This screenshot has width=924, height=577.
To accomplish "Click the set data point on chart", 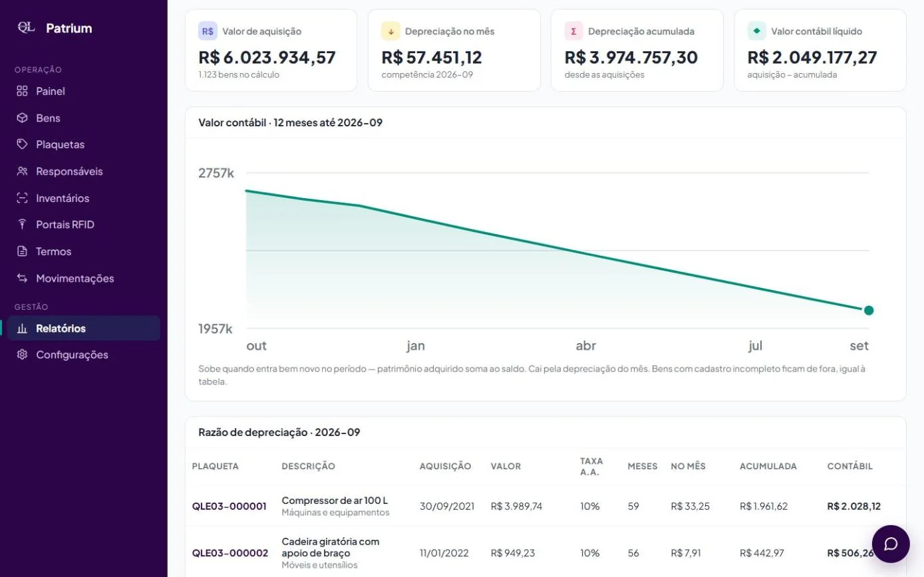I will [868, 310].
